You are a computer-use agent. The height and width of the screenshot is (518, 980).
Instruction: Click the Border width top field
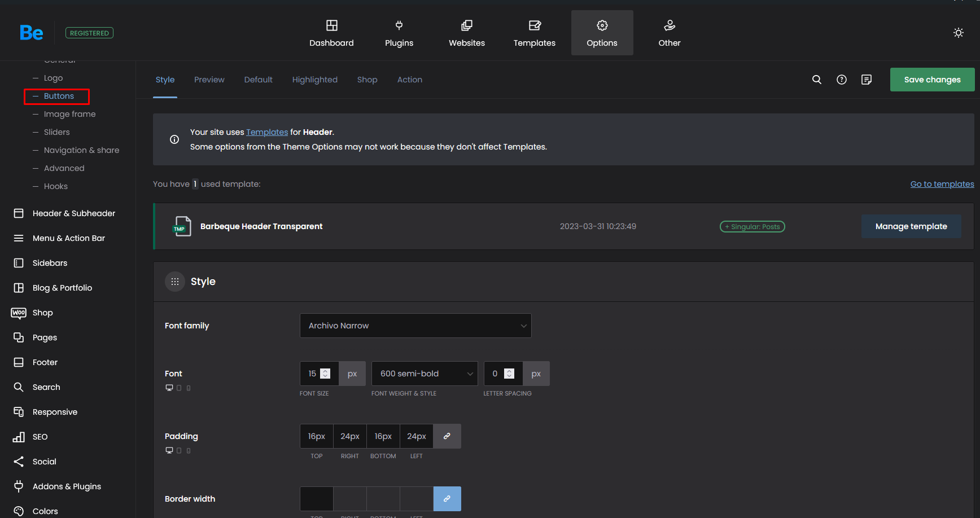[x=317, y=499]
